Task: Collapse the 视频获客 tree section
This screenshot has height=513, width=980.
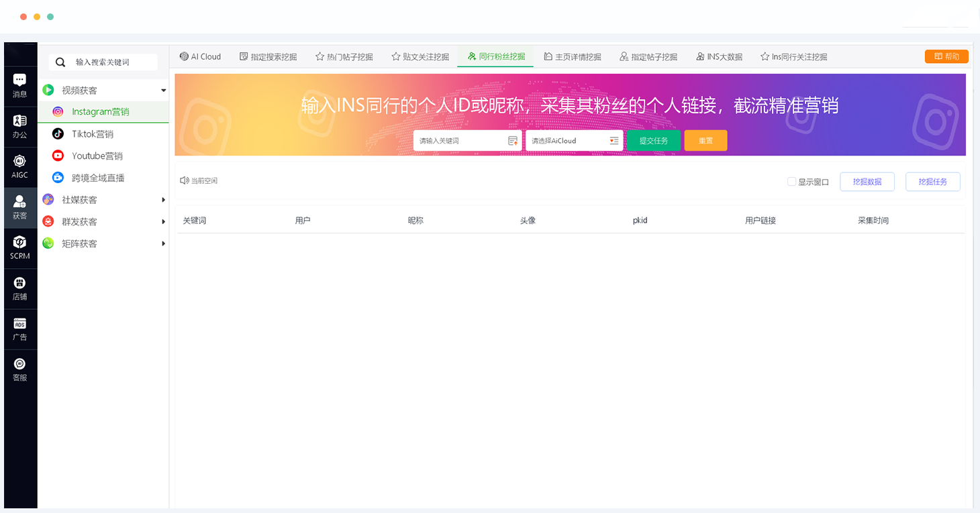Action: (163, 91)
